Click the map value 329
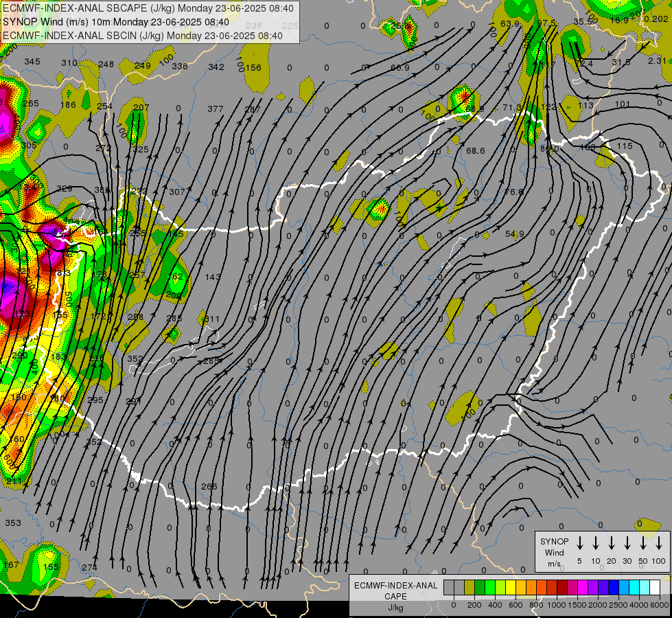Screen dimensions: 672x618 (65, 189)
